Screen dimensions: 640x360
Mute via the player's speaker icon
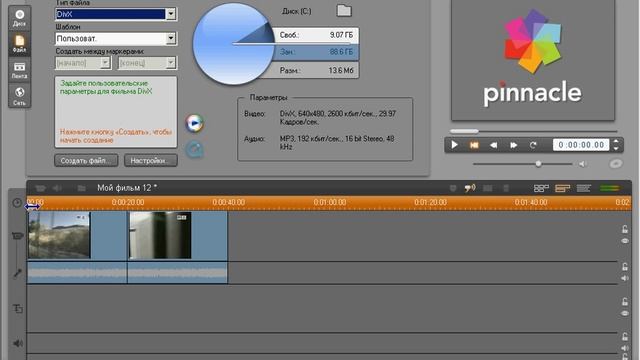[x=582, y=164]
